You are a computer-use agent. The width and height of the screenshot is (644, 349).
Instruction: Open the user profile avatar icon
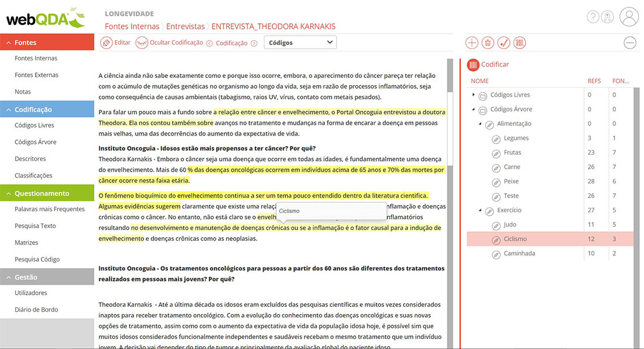pos(629,17)
